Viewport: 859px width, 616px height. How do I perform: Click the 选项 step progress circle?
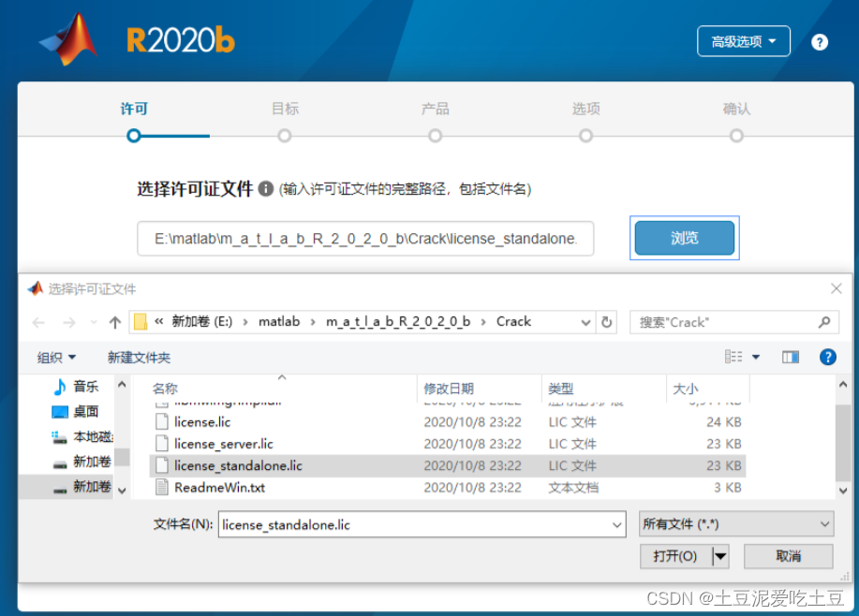coord(585,136)
